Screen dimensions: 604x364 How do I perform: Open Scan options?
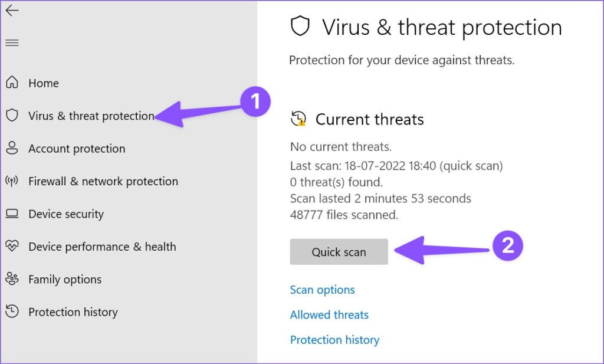tap(322, 290)
